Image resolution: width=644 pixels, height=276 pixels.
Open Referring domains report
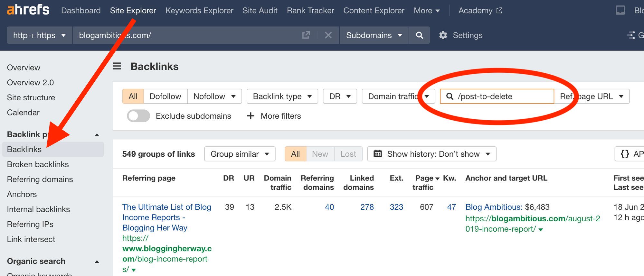click(40, 179)
